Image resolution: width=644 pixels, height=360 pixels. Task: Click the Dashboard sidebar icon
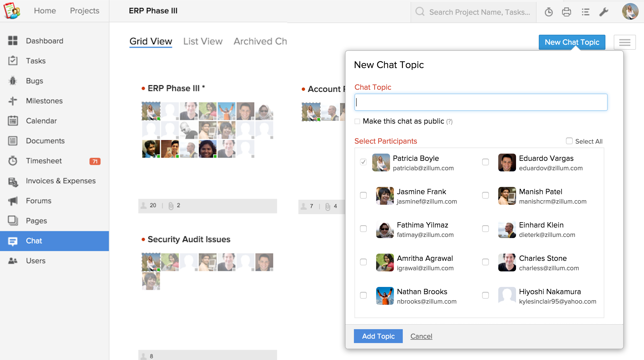[12, 41]
